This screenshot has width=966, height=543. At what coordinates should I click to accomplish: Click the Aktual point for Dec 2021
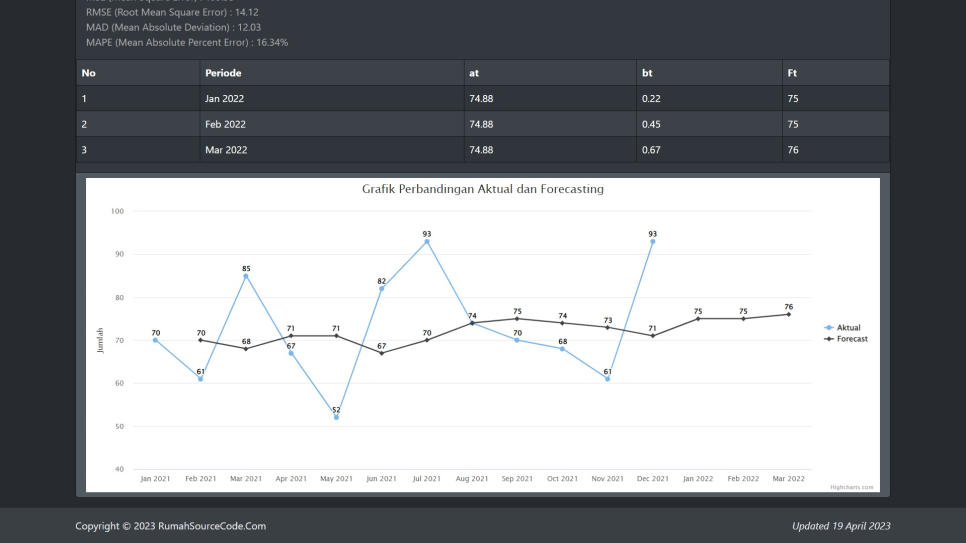(x=653, y=241)
